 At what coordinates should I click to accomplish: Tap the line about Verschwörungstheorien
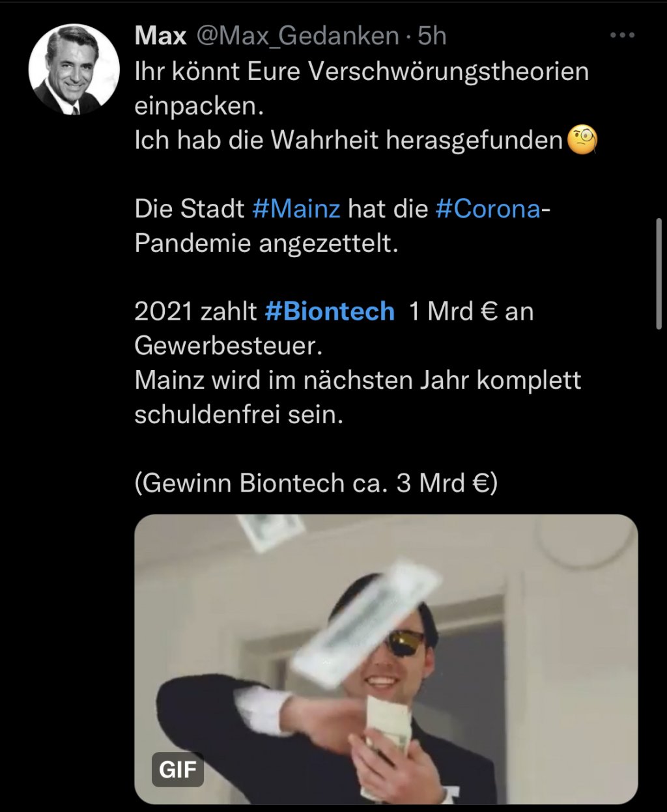coord(362,71)
